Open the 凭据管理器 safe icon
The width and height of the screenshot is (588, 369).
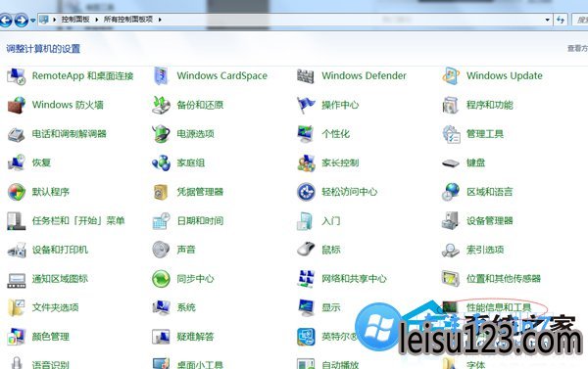tap(162, 192)
